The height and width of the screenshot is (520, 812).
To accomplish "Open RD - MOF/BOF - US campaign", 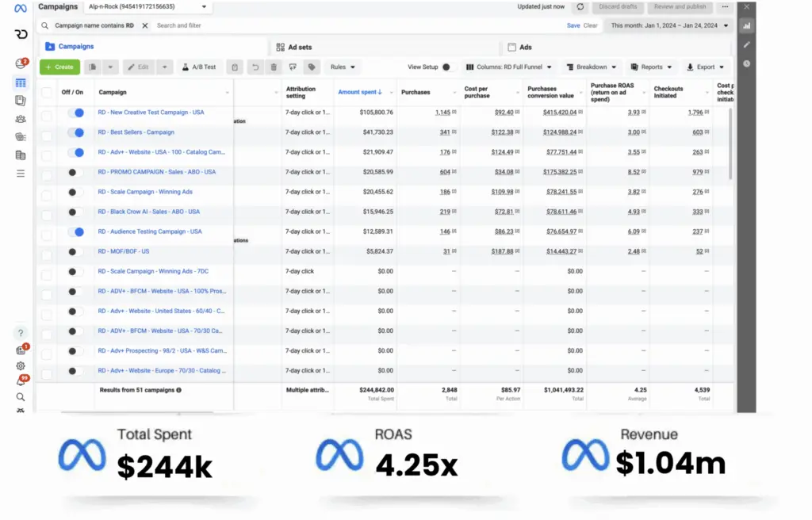I will click(x=123, y=252).
